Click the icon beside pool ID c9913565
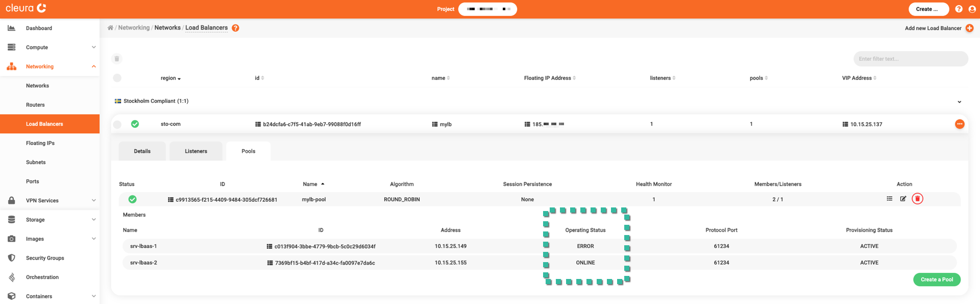The width and height of the screenshot is (980, 304). 171,200
